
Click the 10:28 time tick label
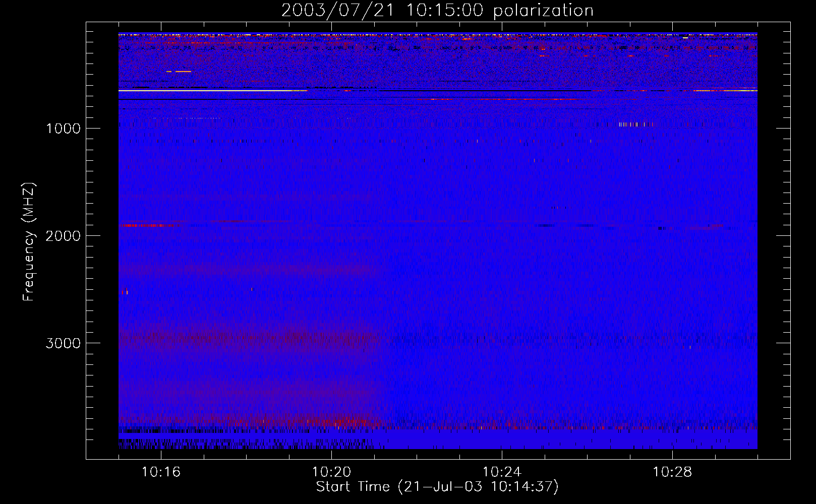672,472
